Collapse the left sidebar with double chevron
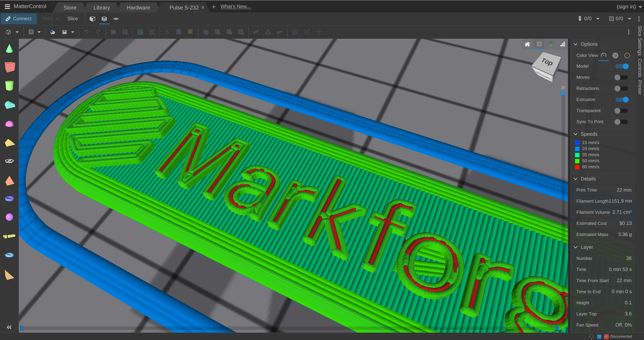The image size is (644, 340). click(x=9, y=327)
